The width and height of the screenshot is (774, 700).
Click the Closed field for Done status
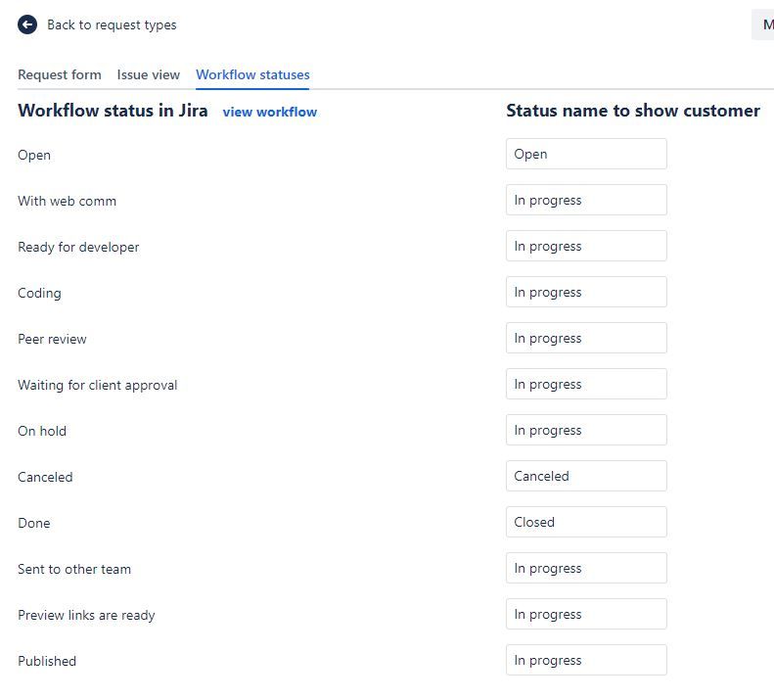coord(585,522)
